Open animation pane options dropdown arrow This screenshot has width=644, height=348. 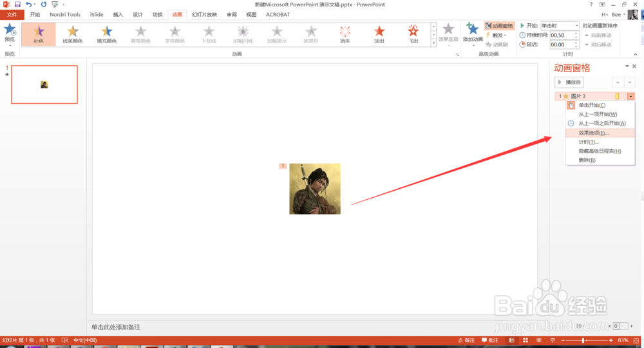pyautogui.click(x=627, y=66)
